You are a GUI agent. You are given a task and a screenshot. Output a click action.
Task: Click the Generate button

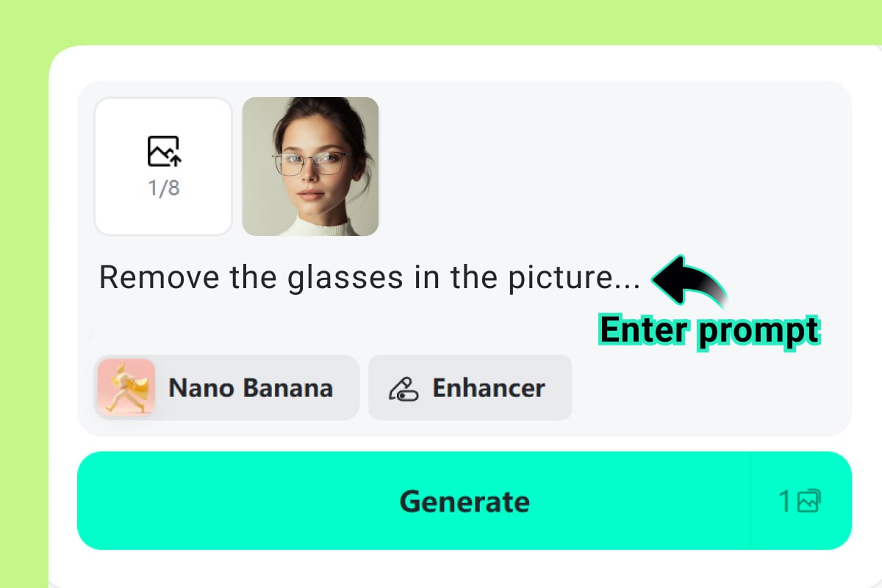(x=463, y=501)
